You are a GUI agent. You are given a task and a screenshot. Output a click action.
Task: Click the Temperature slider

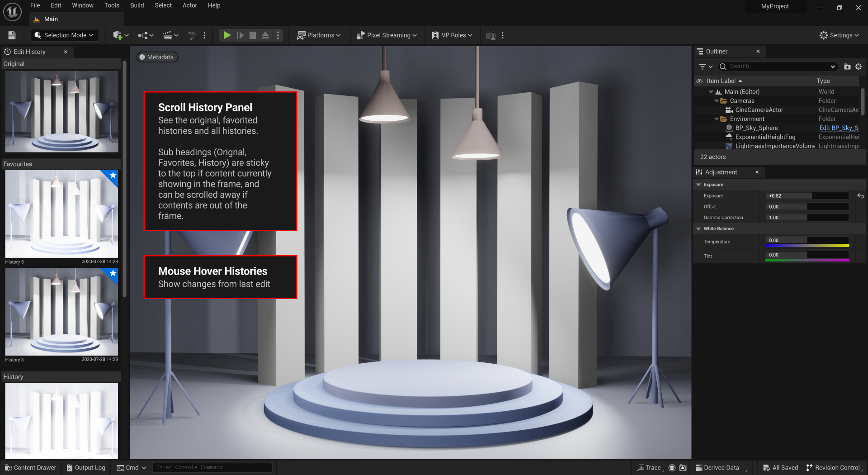click(x=807, y=242)
